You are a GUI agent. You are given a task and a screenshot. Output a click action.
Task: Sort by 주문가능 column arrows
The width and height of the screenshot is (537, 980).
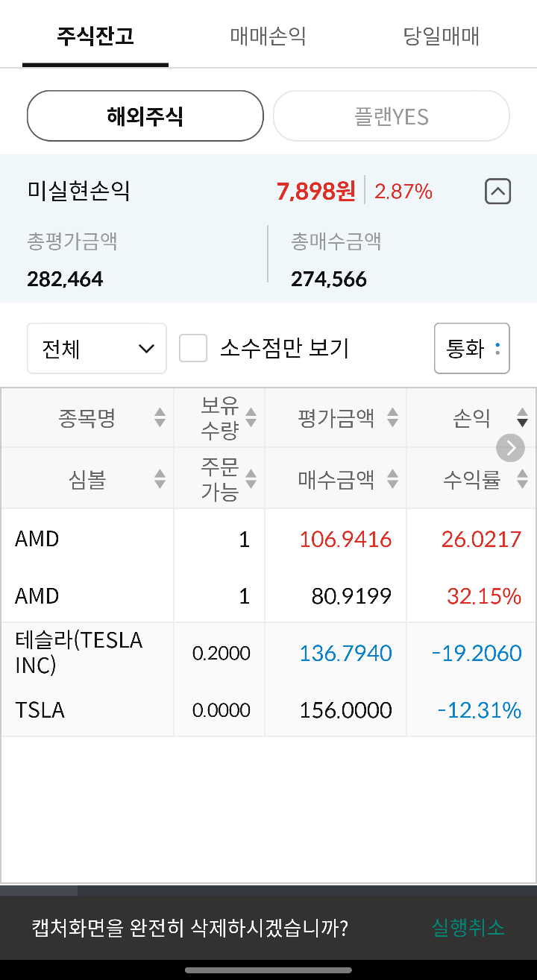[x=251, y=479]
